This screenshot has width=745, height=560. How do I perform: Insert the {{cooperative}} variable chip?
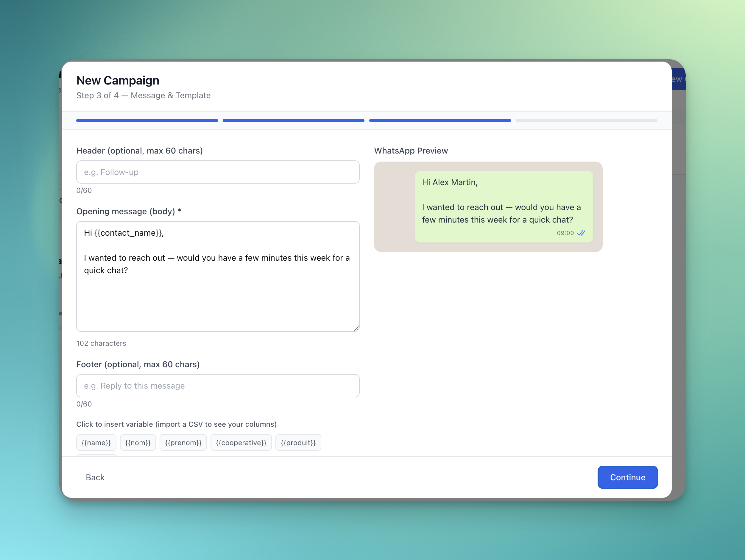point(241,442)
